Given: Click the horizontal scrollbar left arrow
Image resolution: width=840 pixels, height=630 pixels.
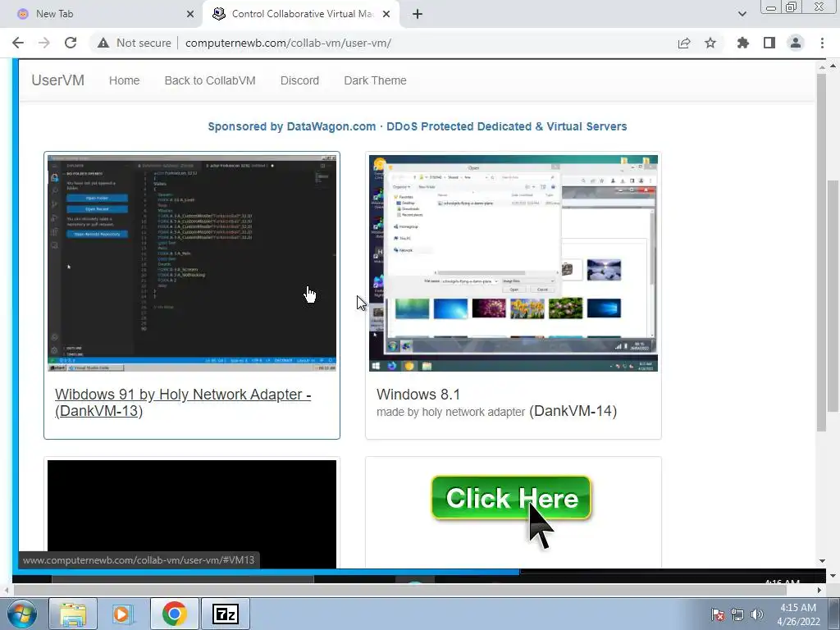Looking at the screenshot, I should [x=7, y=591].
